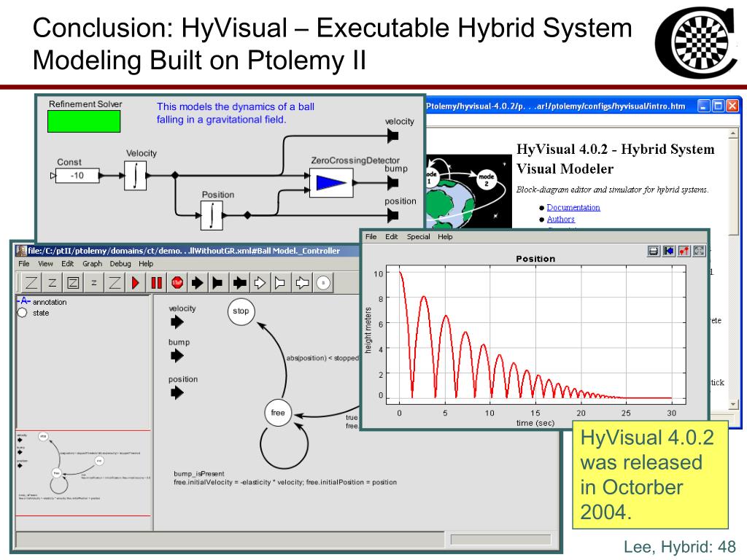747x560 pixels.
Task: Select the ZeroCrossingDetector blue triangle block
Action: tap(331, 182)
